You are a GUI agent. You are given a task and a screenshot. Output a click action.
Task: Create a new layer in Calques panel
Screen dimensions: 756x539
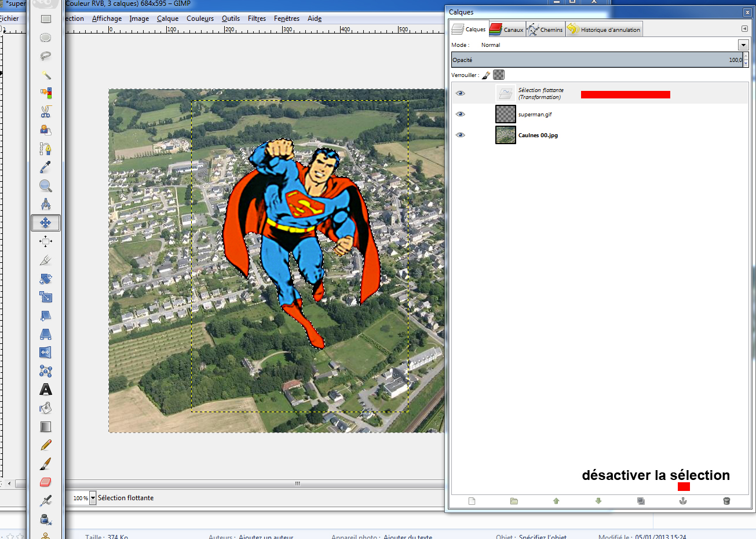click(472, 501)
